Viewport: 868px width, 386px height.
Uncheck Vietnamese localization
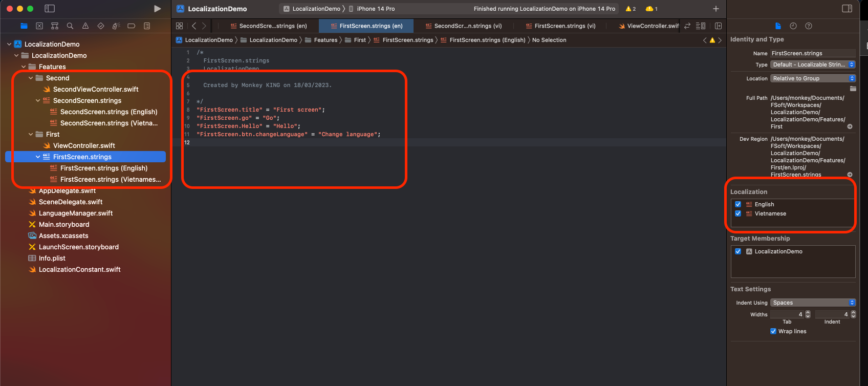click(738, 213)
